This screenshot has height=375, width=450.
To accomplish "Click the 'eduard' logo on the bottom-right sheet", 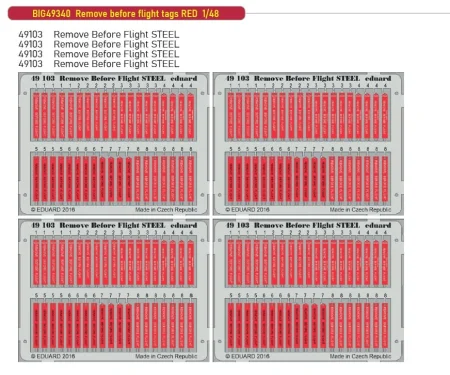I will (378, 225).
